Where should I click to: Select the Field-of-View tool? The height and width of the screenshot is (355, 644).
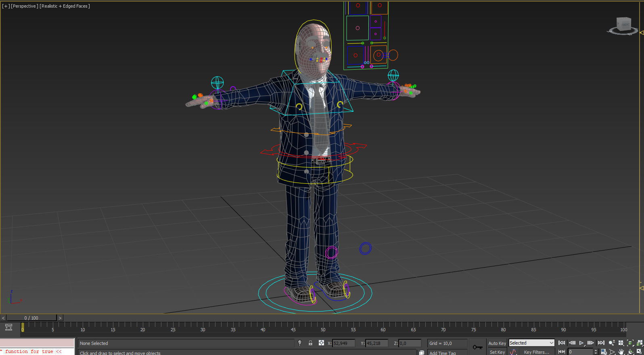612,352
